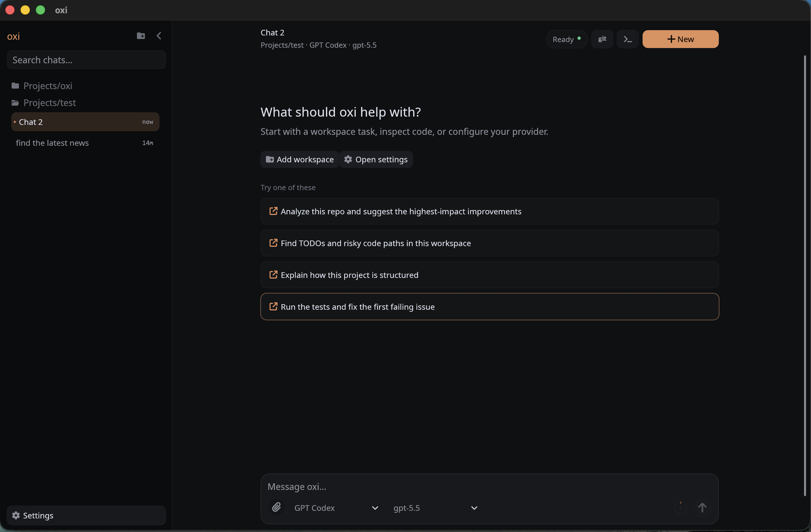Click the 'Chat 2' title in the header
The height and width of the screenshot is (532, 811).
pyautogui.click(x=272, y=33)
